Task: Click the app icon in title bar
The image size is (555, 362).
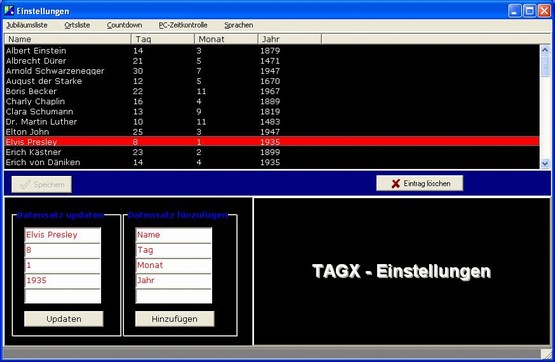Action: coord(9,11)
